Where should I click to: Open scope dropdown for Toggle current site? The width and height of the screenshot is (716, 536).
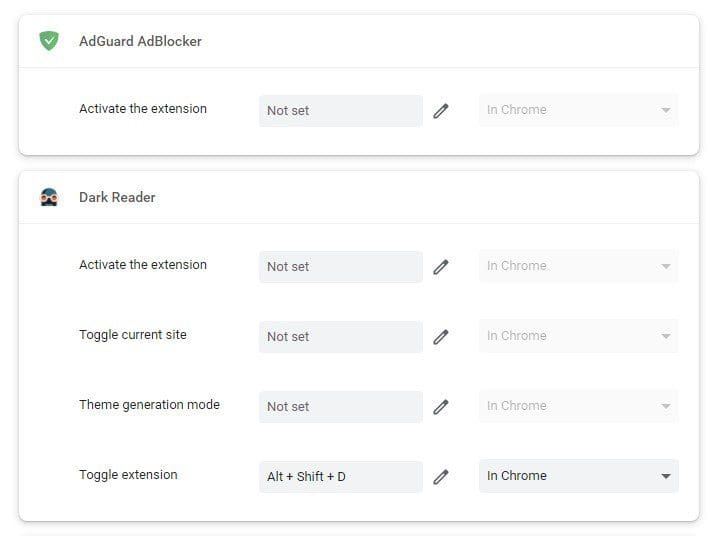click(x=579, y=336)
